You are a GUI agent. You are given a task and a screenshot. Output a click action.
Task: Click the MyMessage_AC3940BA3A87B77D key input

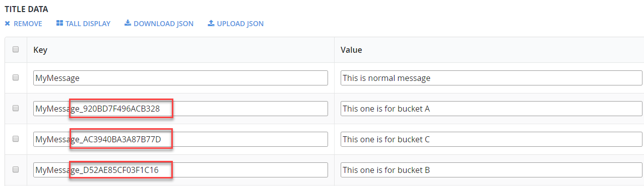[x=180, y=139]
